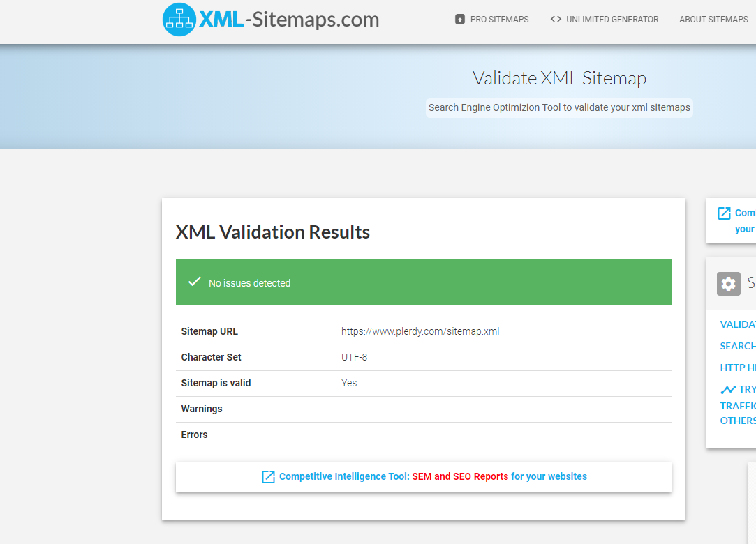Click the XML-Sitemaps.com header title
Image resolution: width=756 pixels, height=544 pixels.
[x=288, y=19]
